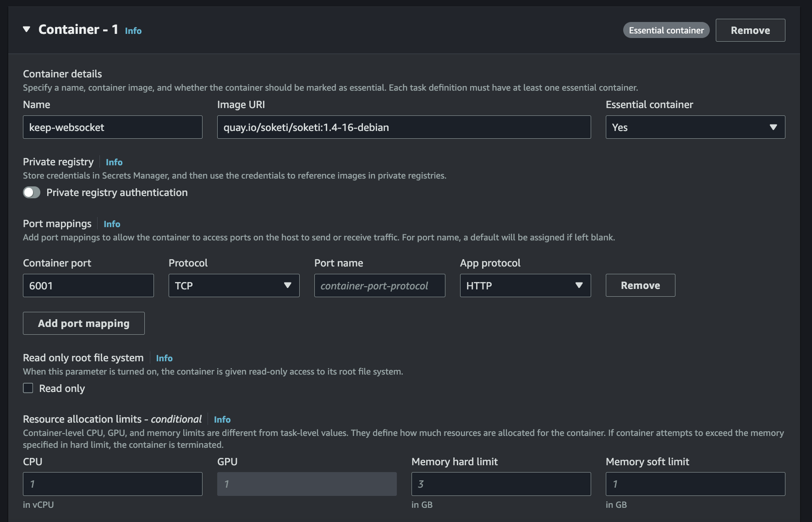
Task: Open Port mappings Info link
Action: (112, 224)
